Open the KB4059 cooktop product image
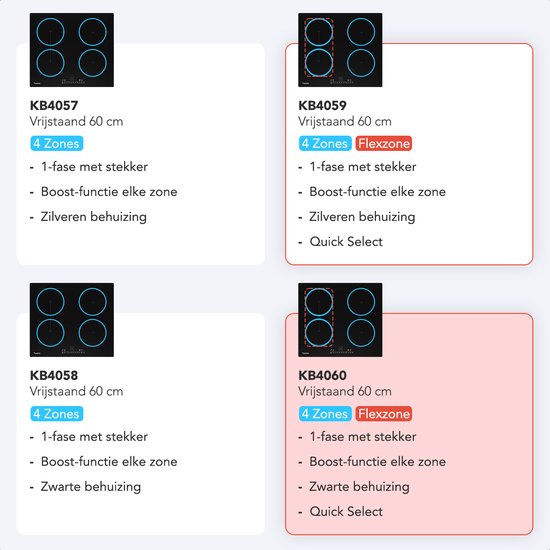Screen dimensions: 550x550 340,50
